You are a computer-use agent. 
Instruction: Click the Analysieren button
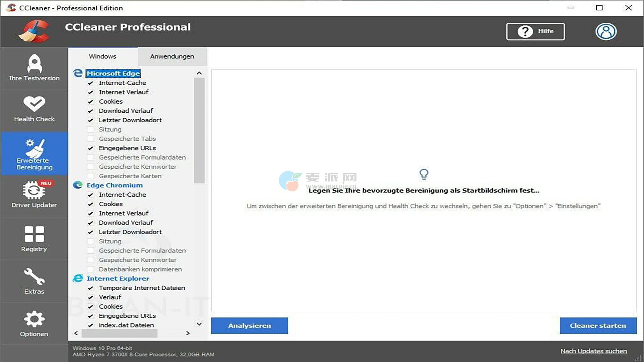[x=250, y=325]
